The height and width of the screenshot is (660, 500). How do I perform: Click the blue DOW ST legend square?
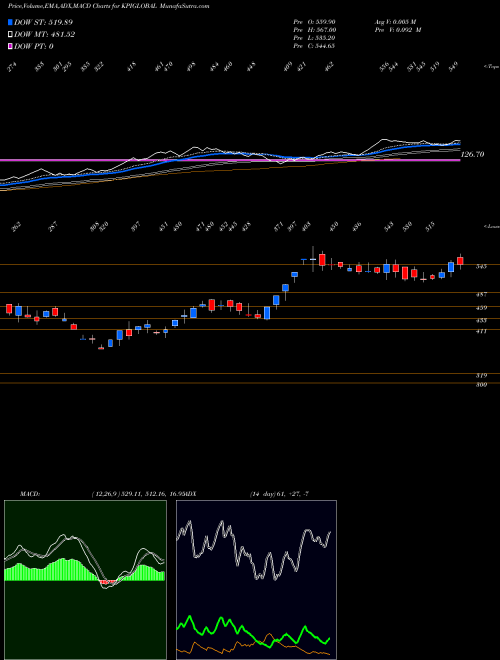tap(11, 22)
